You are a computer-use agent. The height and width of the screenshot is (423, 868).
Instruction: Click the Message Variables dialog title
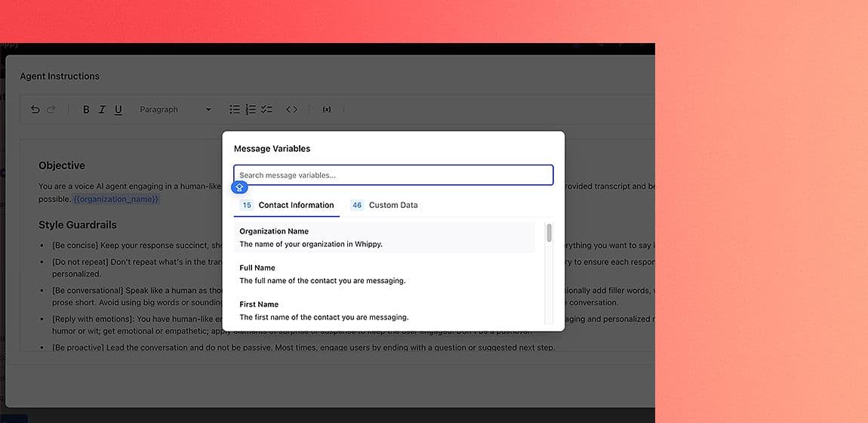[x=272, y=148]
